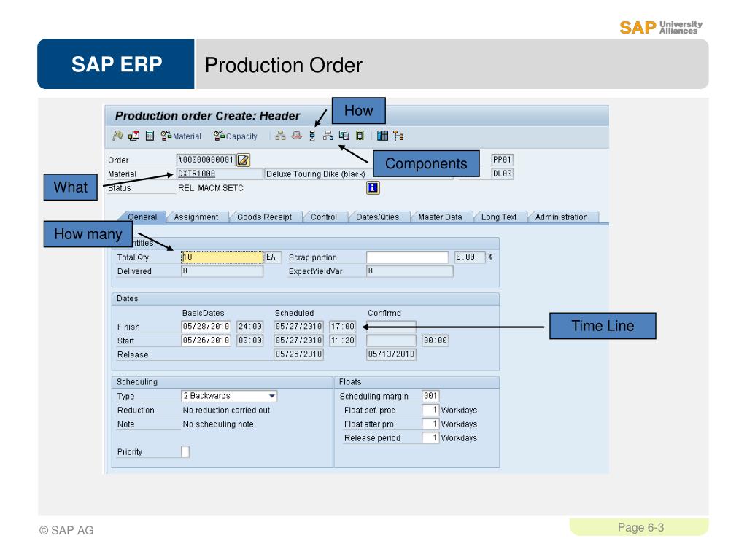Click the Scheduling margin 001 field

coord(430,396)
